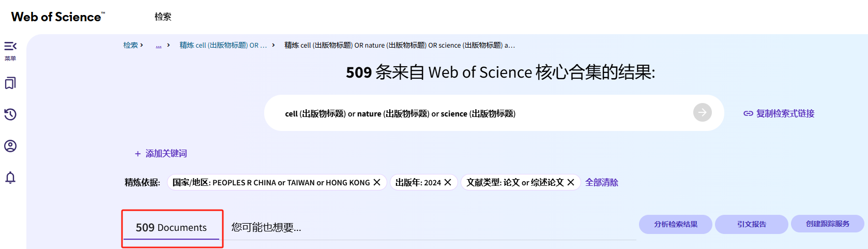
Task: Click the current breadcrumb refine text
Action: (400, 45)
